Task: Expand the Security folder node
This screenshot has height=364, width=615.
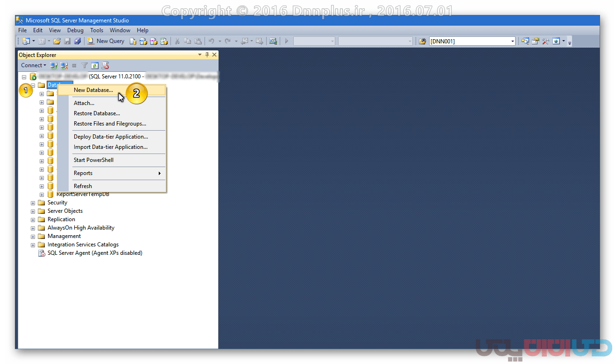Action: [33, 203]
